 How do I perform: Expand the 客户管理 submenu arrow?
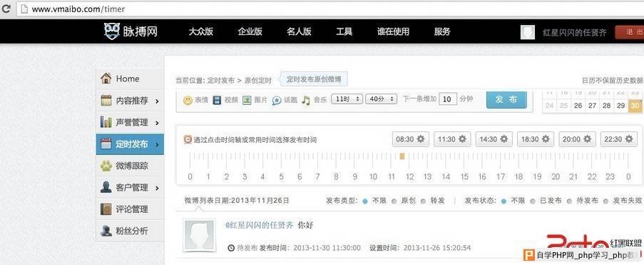coord(158,188)
